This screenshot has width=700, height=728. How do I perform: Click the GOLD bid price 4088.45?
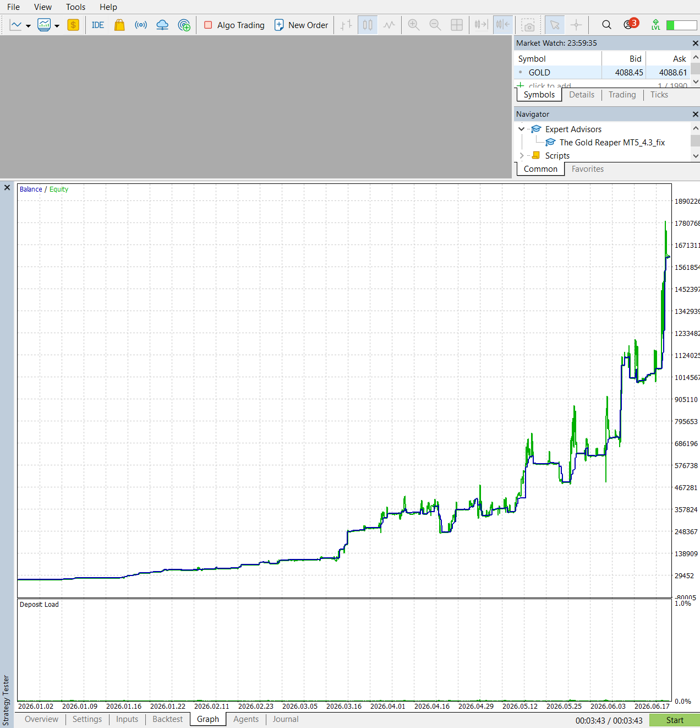629,73
